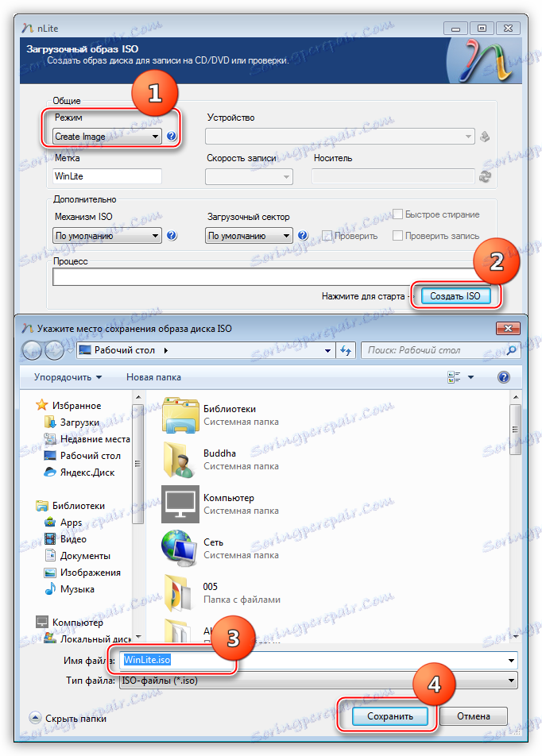Click the refresh media icon beside Носитель
The height and width of the screenshot is (756, 542).
point(485,176)
